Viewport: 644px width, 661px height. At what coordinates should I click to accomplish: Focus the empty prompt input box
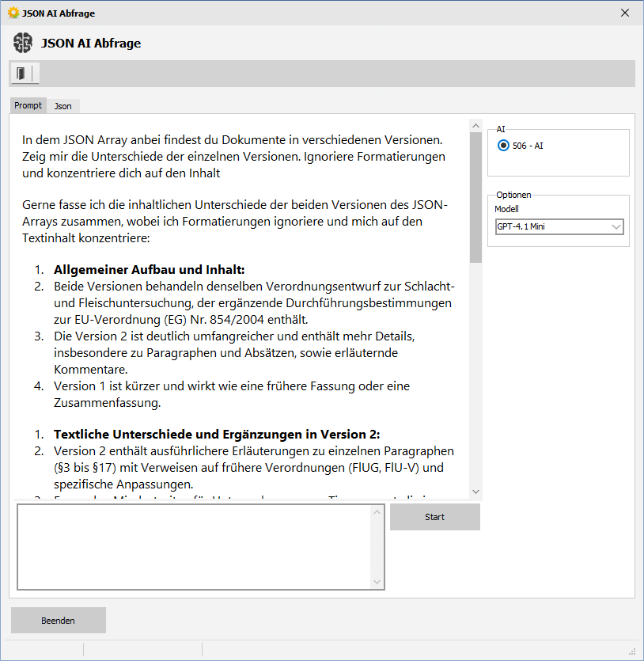(x=194, y=546)
